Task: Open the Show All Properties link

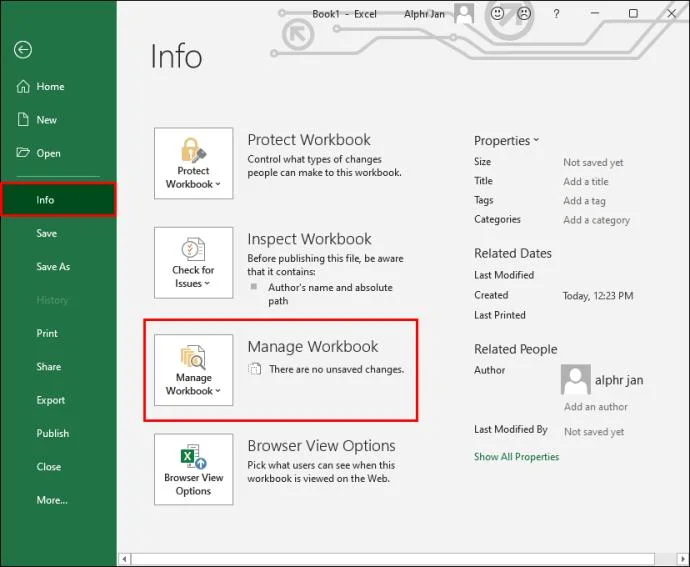Action: pyautogui.click(x=517, y=457)
